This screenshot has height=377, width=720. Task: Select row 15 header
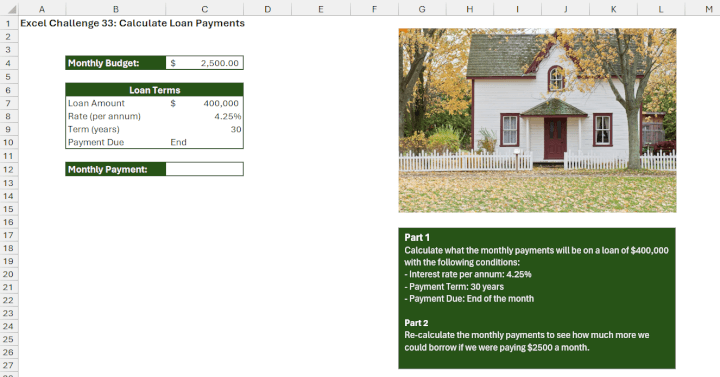tap(9, 209)
